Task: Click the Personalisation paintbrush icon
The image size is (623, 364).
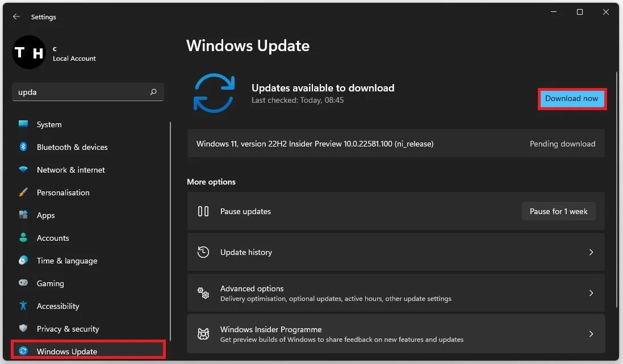Action: [23, 193]
